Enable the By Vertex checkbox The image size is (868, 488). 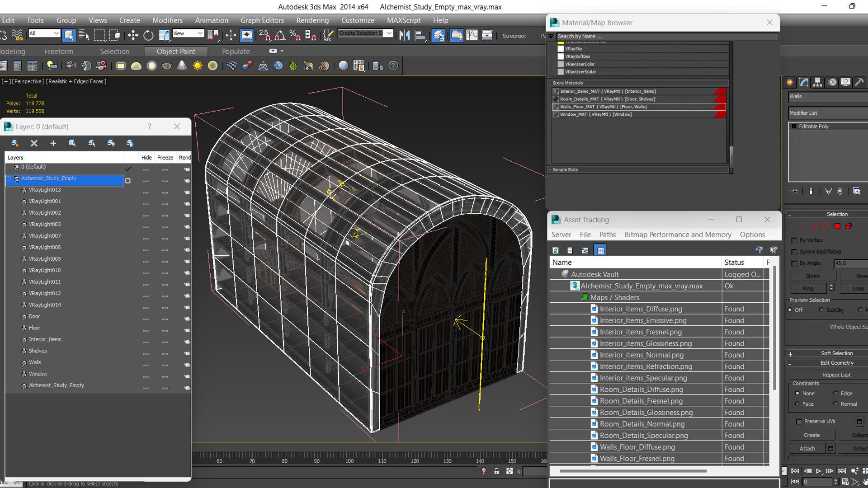(x=794, y=240)
